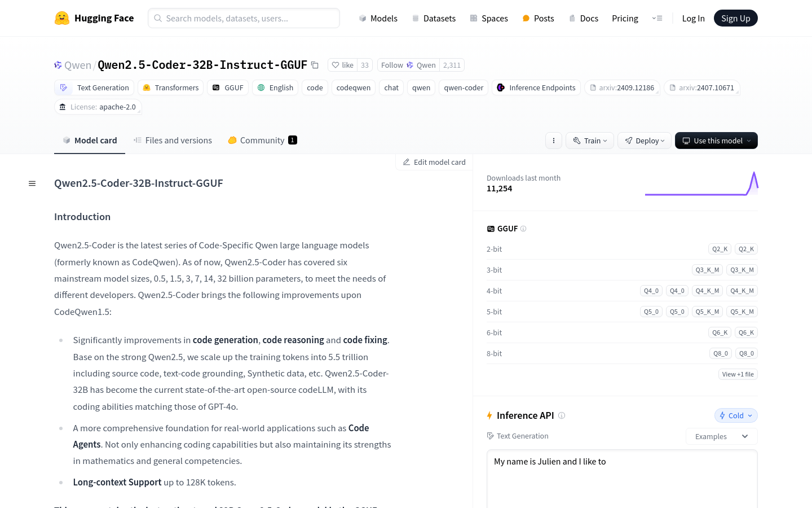
Task: Click the Qwen organization avatar icon
Action: pos(58,65)
